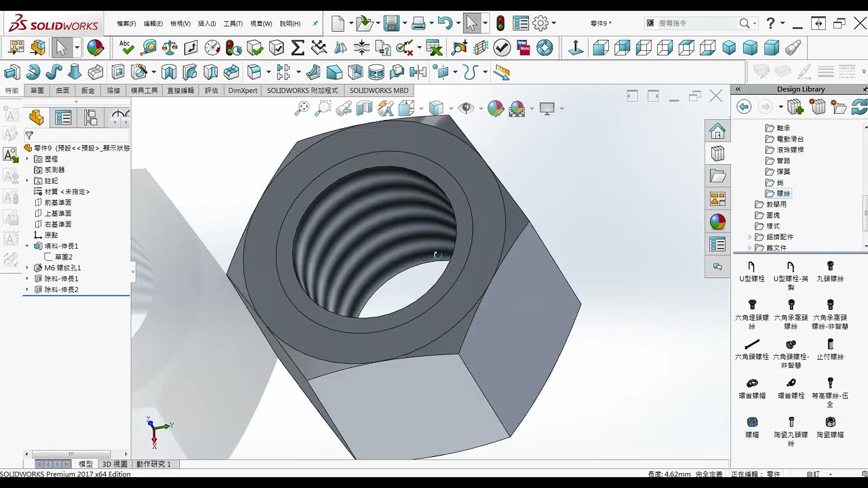Switch to the DimXpert tab
This screenshot has width=868, height=488.
pos(243,90)
